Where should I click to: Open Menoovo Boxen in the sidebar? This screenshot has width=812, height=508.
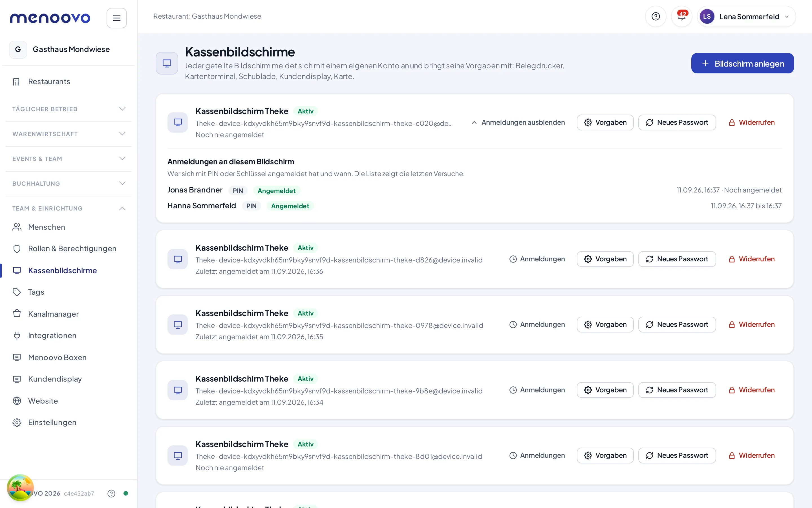coord(69,357)
